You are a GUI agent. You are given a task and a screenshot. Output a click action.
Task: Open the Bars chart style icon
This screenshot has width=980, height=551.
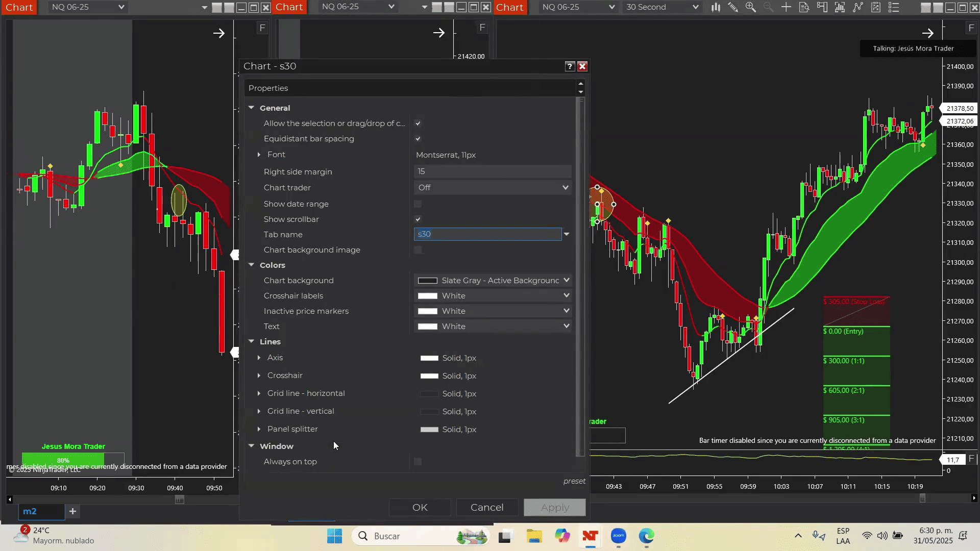(x=716, y=7)
